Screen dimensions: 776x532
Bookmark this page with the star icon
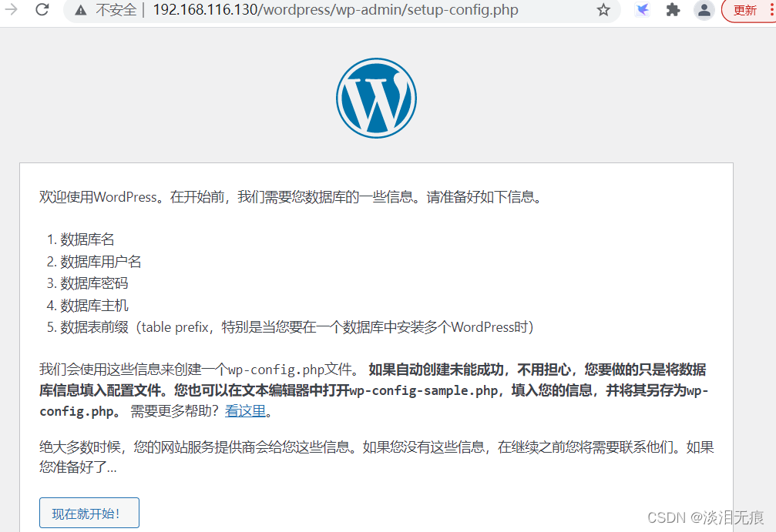[x=603, y=10]
